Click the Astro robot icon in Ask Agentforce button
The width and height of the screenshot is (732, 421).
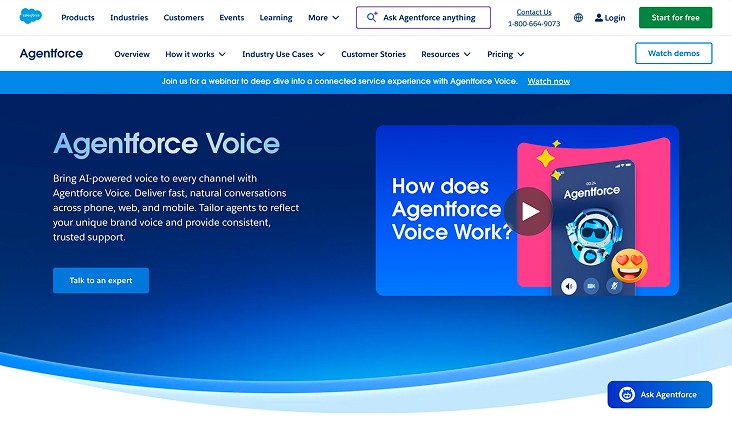point(626,394)
